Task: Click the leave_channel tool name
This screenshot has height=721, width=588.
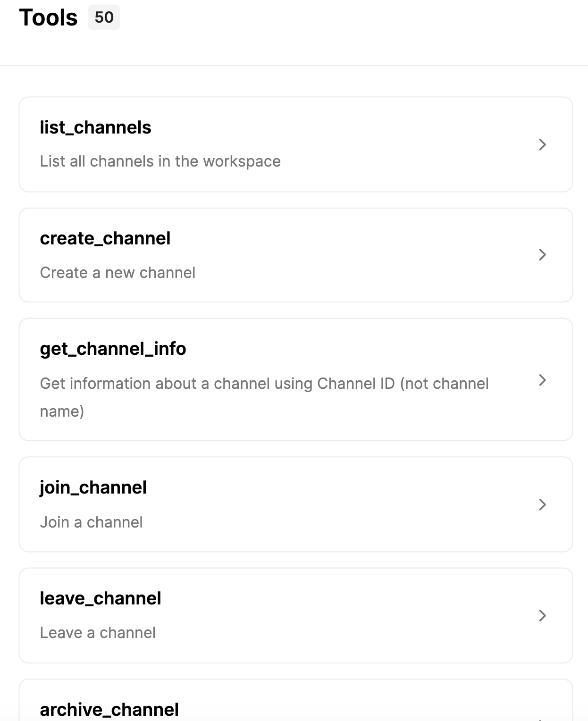Action: (x=101, y=598)
